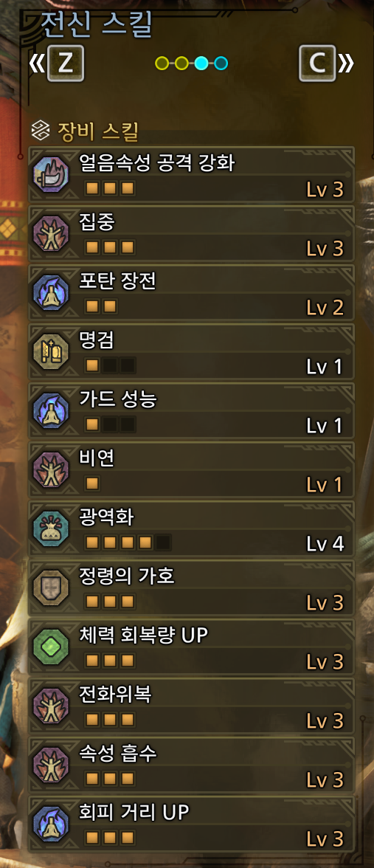374x868 pixels.
Task: Click the 장비 스킬 header icon
Action: point(41,131)
